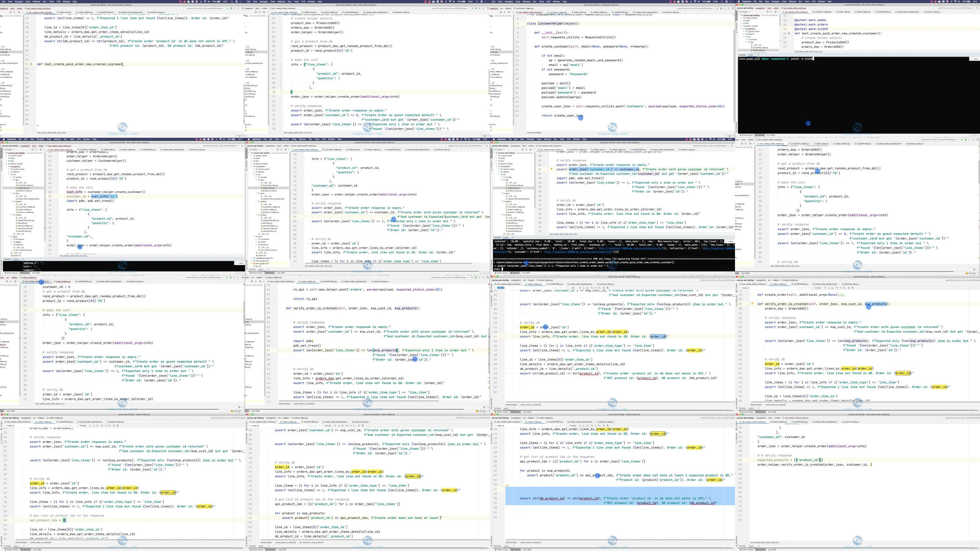
Task: Click lightbulb at line 83 customer_id assertion
Action: [551, 169]
